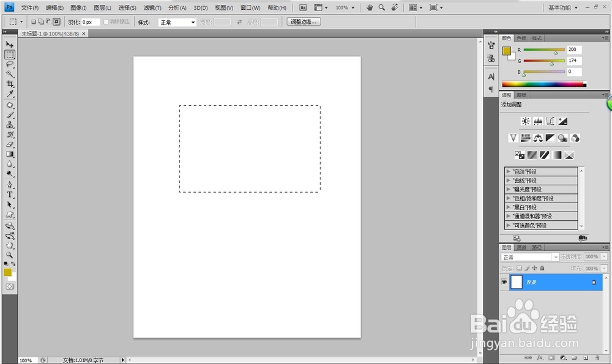Open the workspace switcher dropdown
The width and height of the screenshot is (612, 364).
563,7
